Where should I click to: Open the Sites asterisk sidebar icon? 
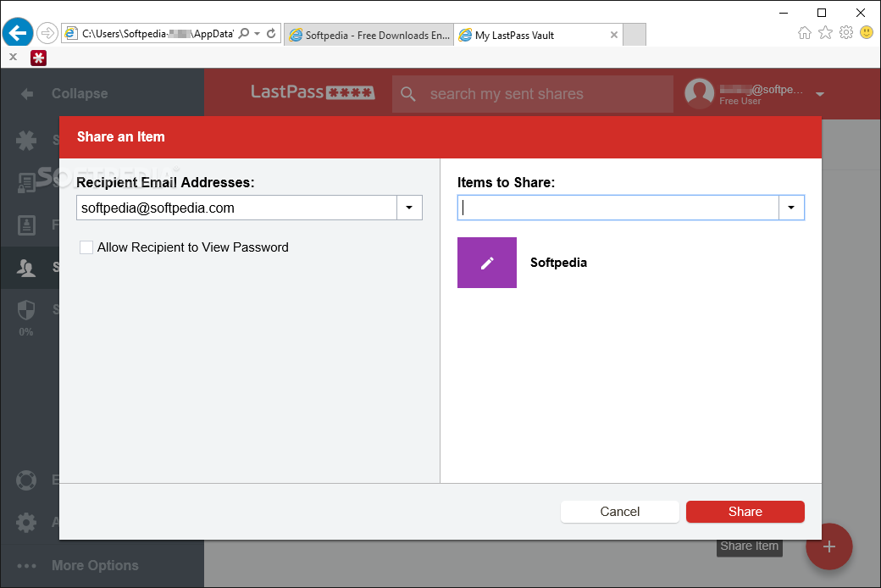click(x=26, y=140)
